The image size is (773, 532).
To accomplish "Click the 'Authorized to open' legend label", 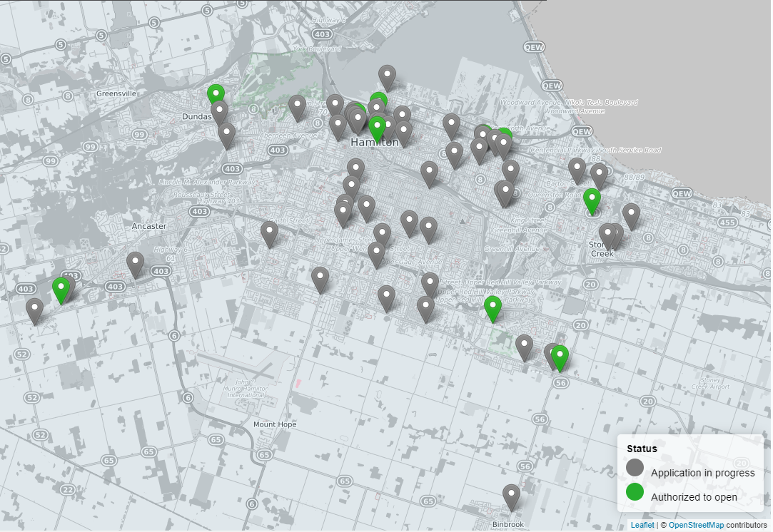I will tap(694, 497).
